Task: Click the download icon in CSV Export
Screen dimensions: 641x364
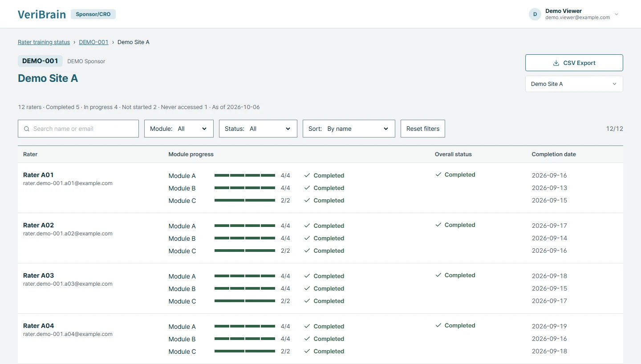Action: pyautogui.click(x=556, y=63)
